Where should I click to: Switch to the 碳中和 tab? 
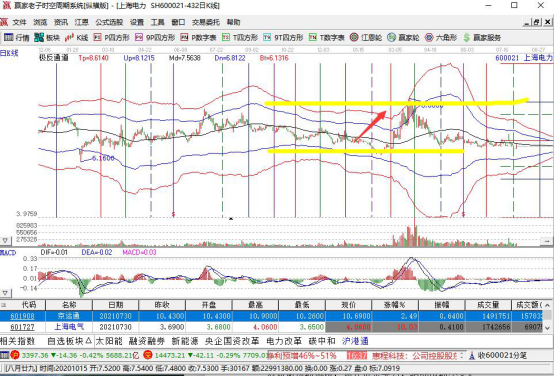click(x=322, y=341)
